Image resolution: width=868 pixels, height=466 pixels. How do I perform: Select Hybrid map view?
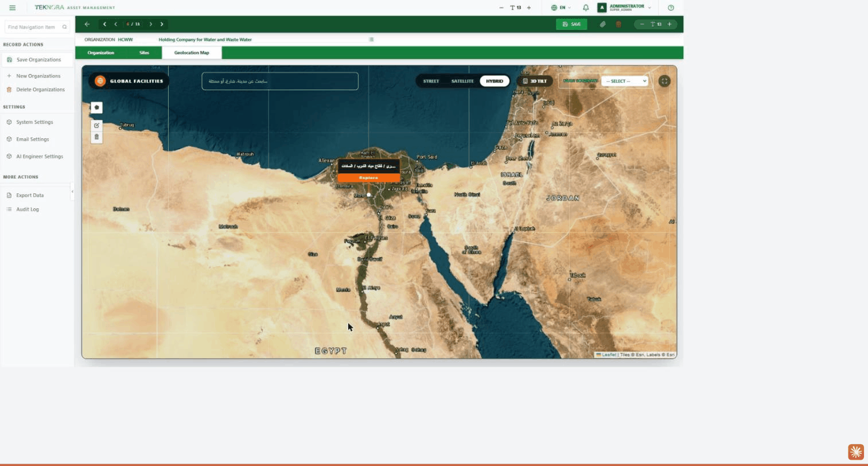point(495,81)
